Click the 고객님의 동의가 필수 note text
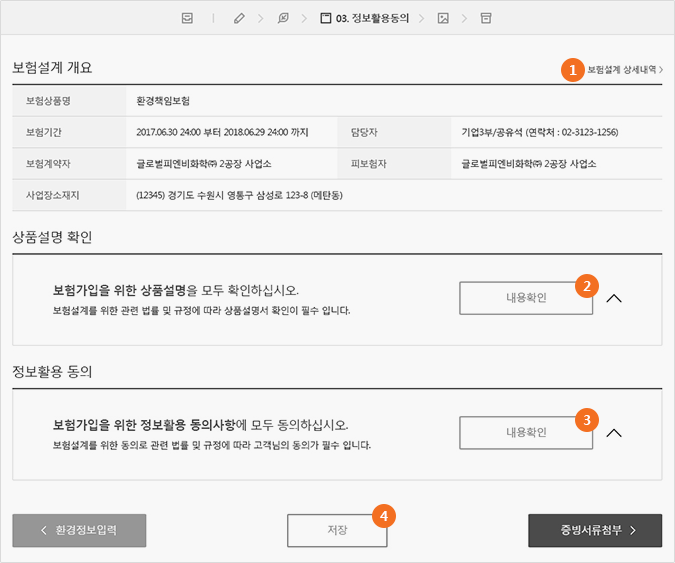Image resolution: width=675 pixels, height=563 pixels. pos(212,445)
